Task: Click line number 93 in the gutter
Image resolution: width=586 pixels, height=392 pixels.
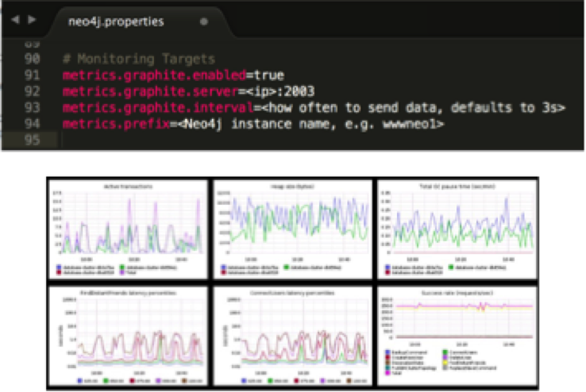Action: click(32, 108)
